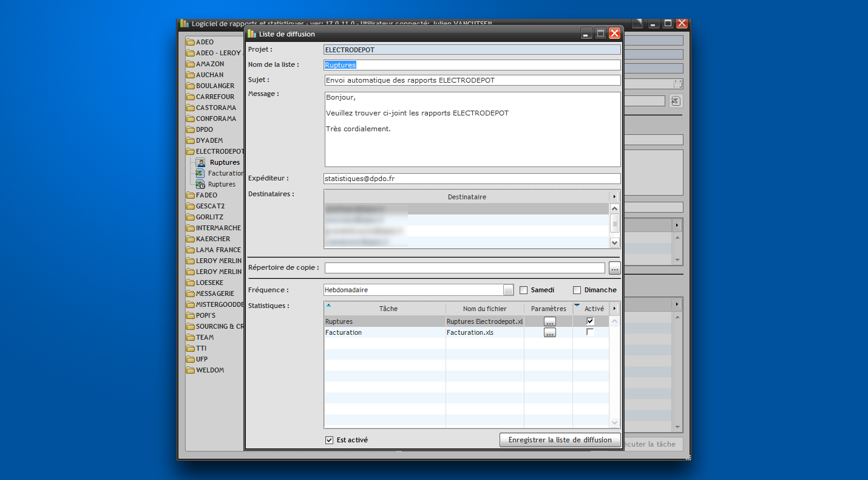Open the Statistiques table column menu arrow
The image size is (868, 480).
coord(614,309)
